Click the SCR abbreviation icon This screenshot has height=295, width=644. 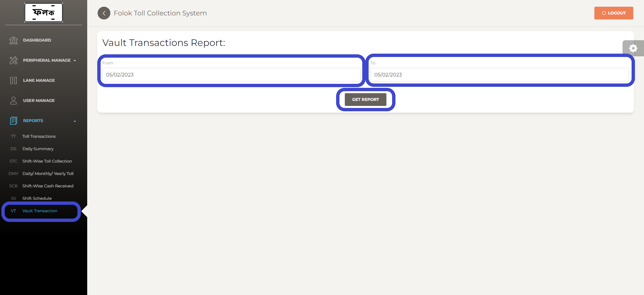13,186
